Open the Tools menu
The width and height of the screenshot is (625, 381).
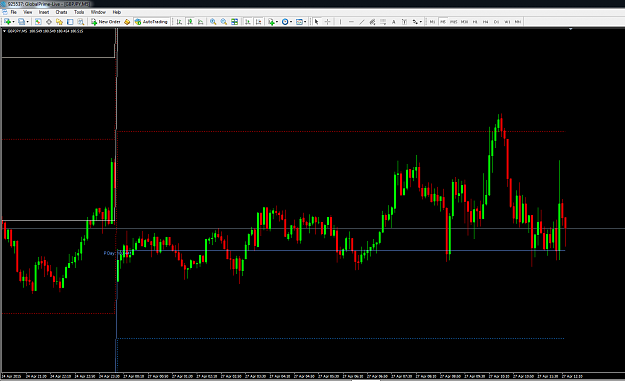79,12
